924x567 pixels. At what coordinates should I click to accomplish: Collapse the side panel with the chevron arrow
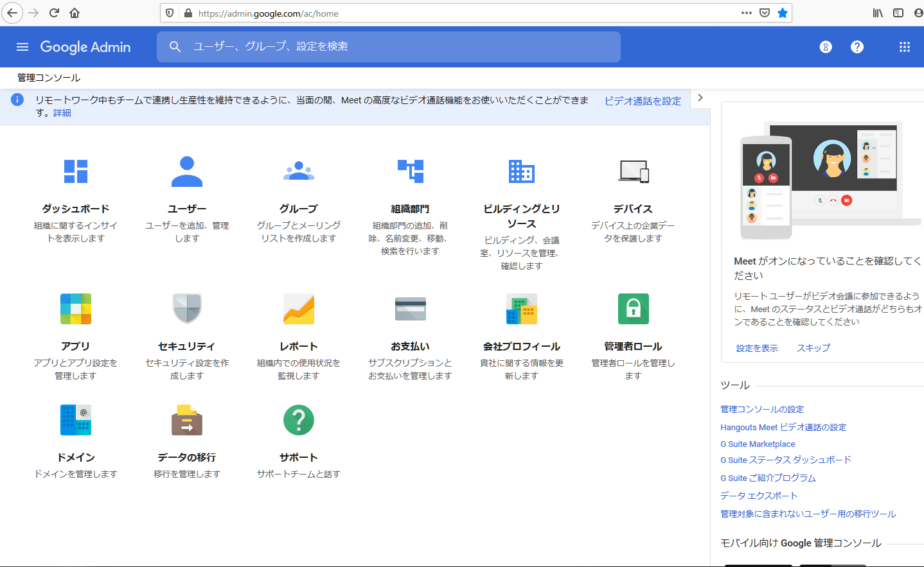coord(700,98)
